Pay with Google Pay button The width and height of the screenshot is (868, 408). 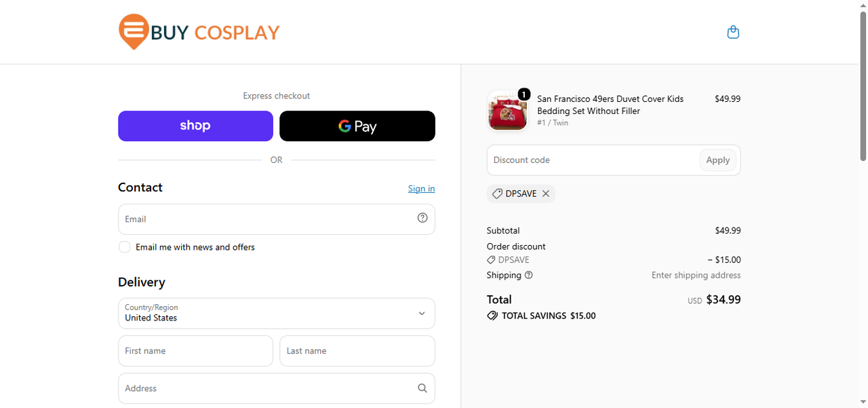[357, 126]
